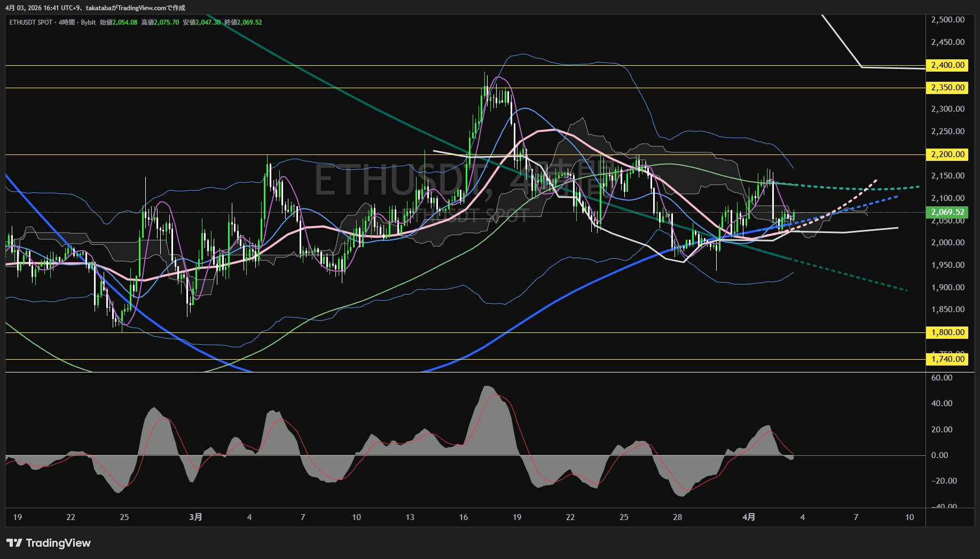The height and width of the screenshot is (559, 980).
Task: Click the chart creation timestamp text at top
Action: [95, 8]
